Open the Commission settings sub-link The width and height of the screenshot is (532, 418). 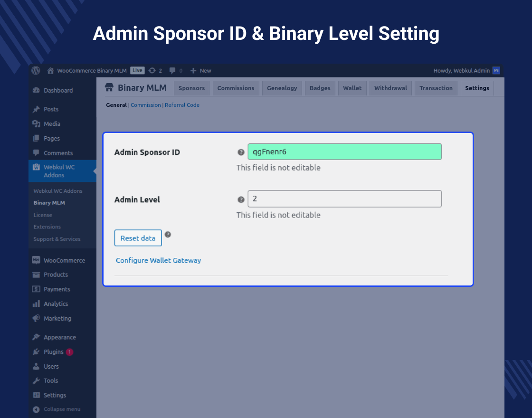click(x=146, y=105)
